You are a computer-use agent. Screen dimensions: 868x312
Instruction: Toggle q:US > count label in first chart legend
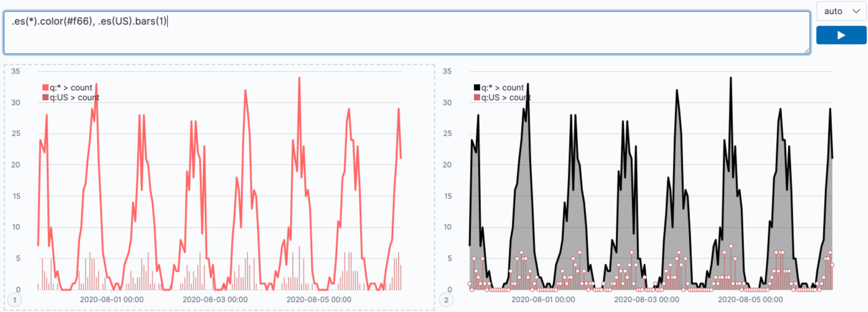click(75, 97)
